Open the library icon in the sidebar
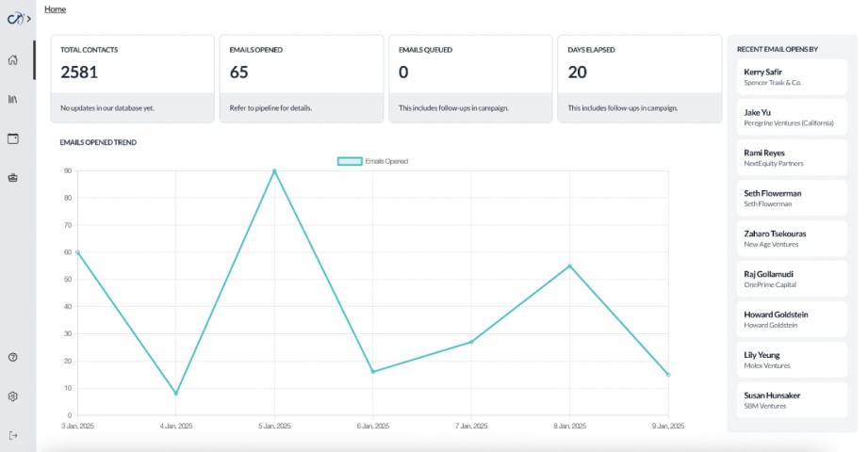 point(13,99)
